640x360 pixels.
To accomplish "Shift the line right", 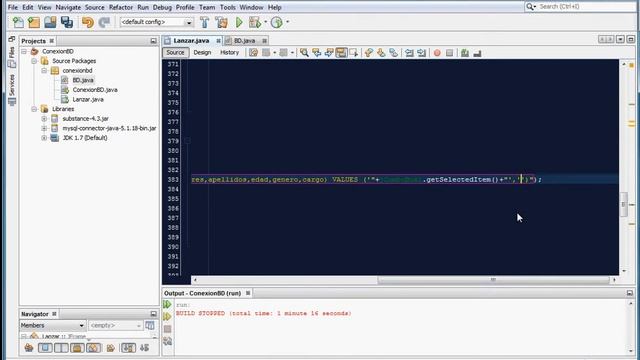I will tap(421, 53).
